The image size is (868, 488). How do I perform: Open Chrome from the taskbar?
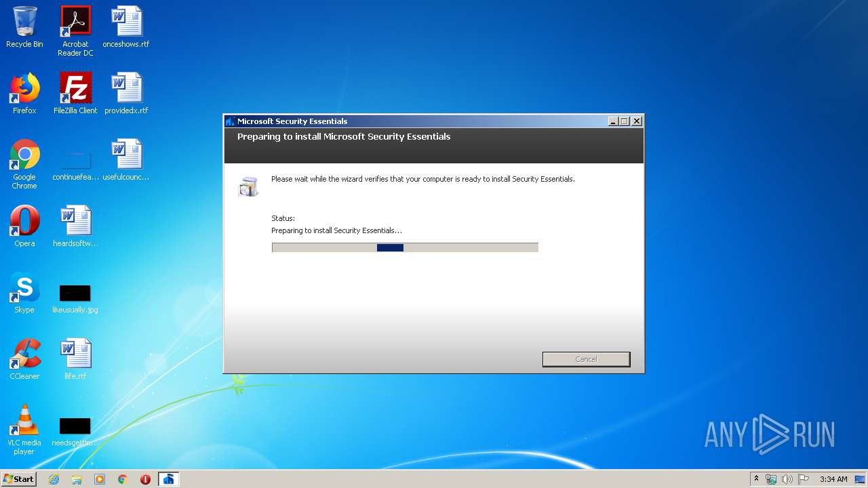(123, 479)
